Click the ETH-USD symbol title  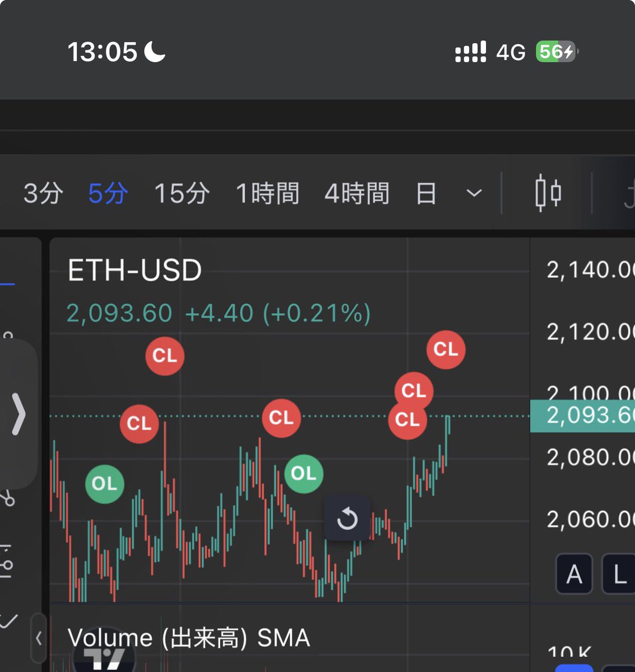tap(134, 270)
